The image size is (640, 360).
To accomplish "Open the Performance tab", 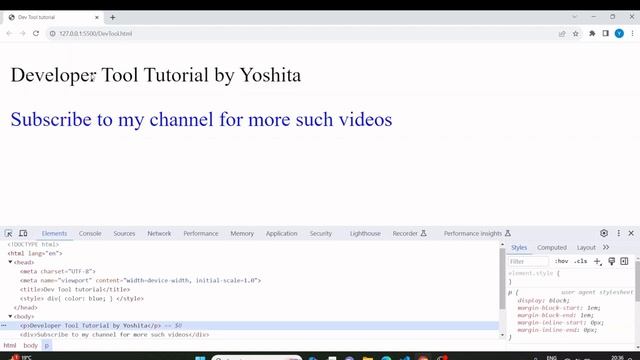I will click(201, 233).
